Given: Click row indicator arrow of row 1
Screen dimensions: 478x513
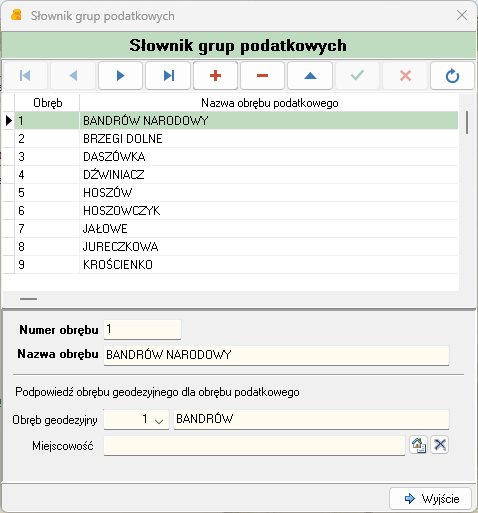Looking at the screenshot, I should point(9,120).
